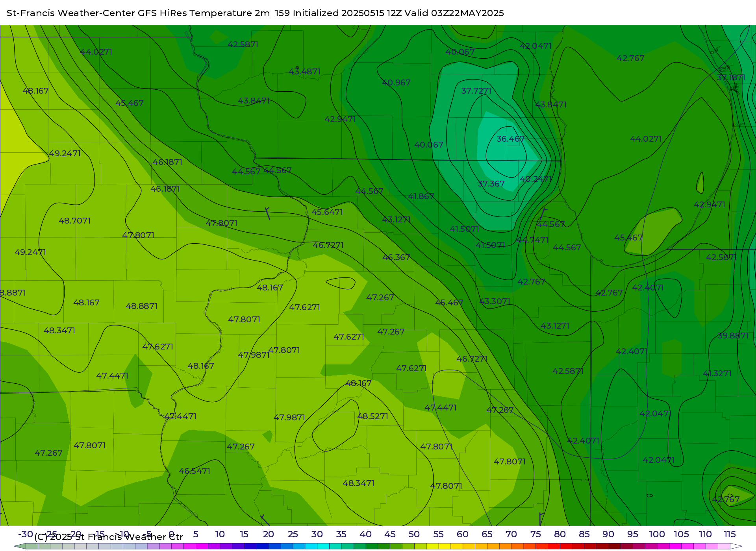The height and width of the screenshot is (551, 756).
Task: Click the 50 label on the color scale
Action: pyautogui.click(x=414, y=534)
